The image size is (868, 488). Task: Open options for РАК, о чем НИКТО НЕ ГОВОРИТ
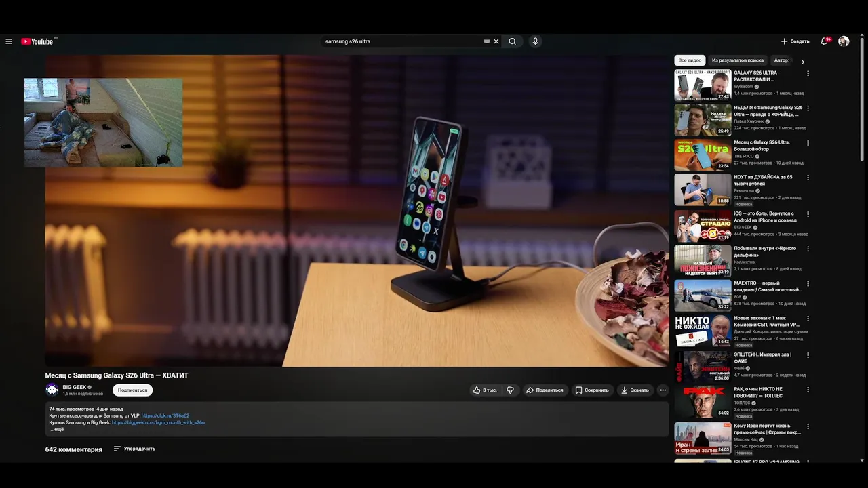(x=808, y=390)
